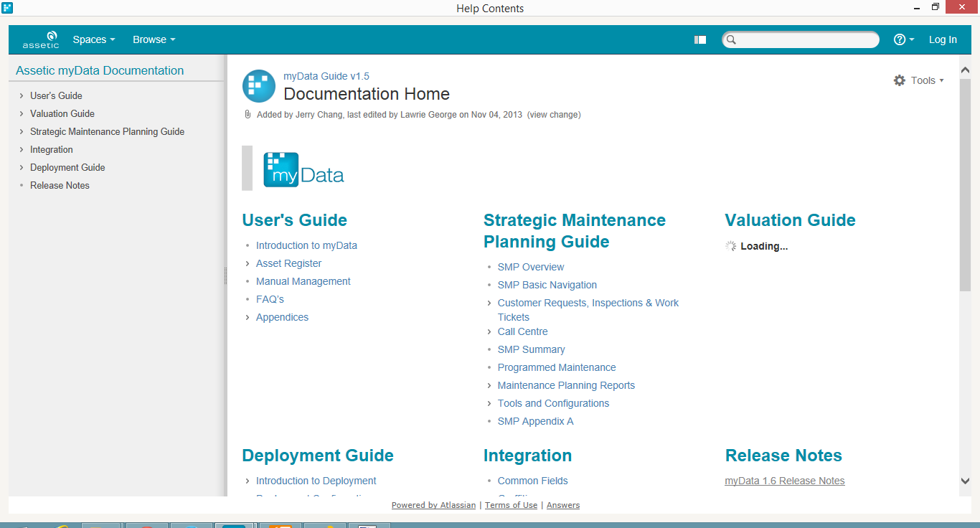Open Maintenance Planning Reports link

pyautogui.click(x=566, y=385)
